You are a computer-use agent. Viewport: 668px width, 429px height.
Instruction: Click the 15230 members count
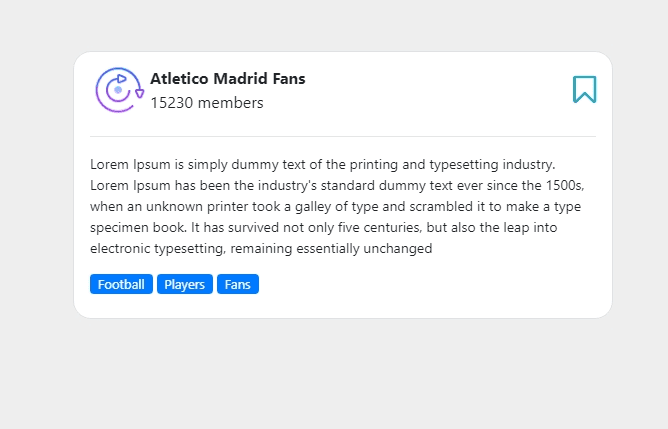point(207,103)
